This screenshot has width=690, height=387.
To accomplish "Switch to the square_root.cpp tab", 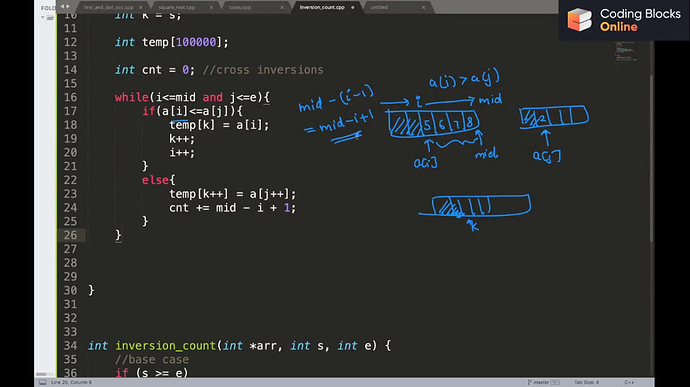I will [176, 7].
